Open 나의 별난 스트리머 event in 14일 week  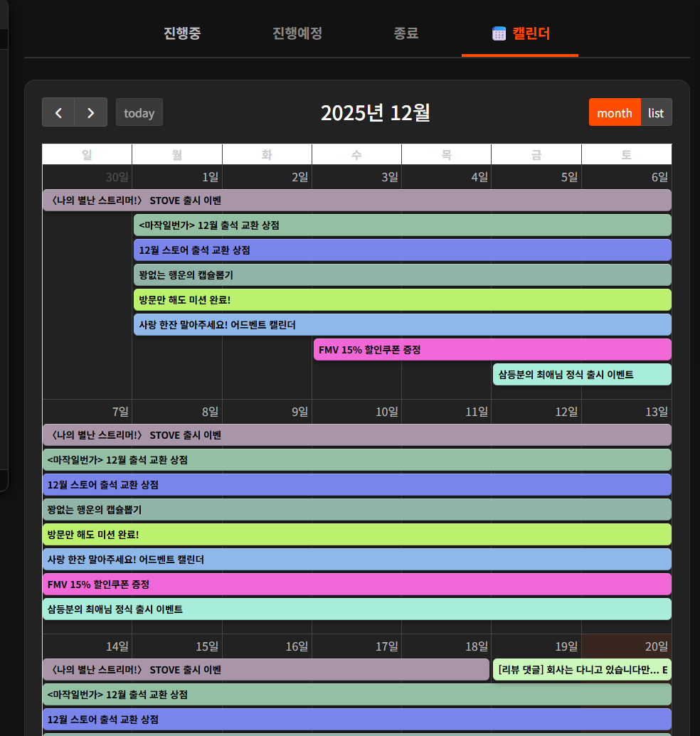pyautogui.click(x=266, y=669)
